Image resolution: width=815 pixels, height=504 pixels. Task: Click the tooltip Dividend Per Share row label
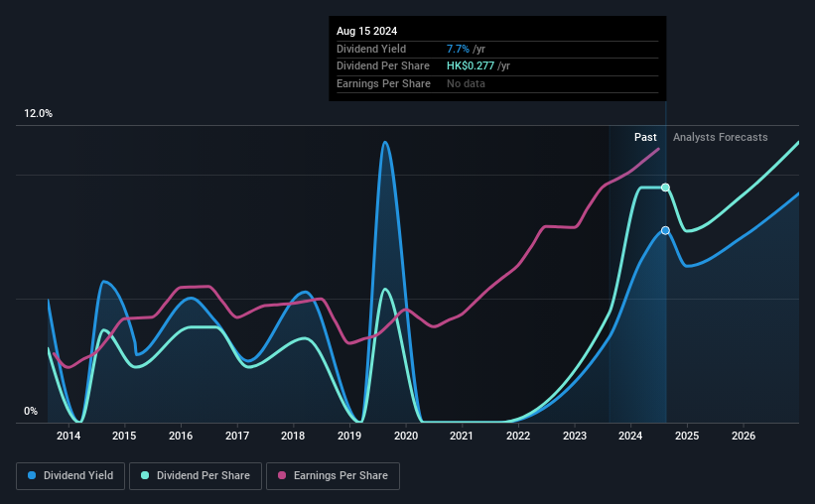tap(383, 66)
